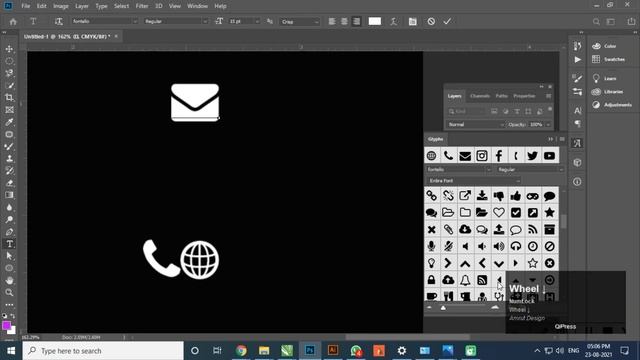This screenshot has height=360, width=640.
Task: Click the text color swatch
Action: [375, 21]
